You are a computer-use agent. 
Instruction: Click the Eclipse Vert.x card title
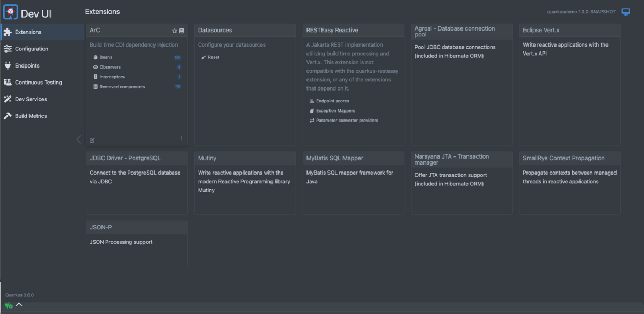pos(541,31)
